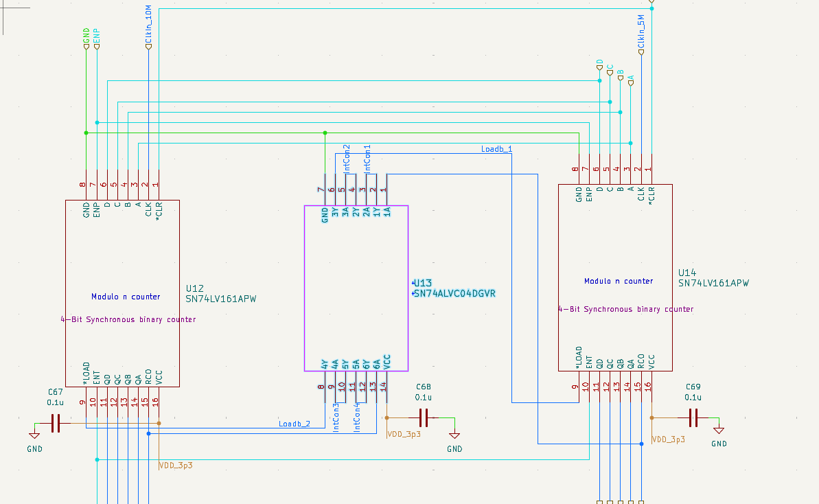
Task: Click the VDD_3p3 label under U13
Action: (404, 434)
